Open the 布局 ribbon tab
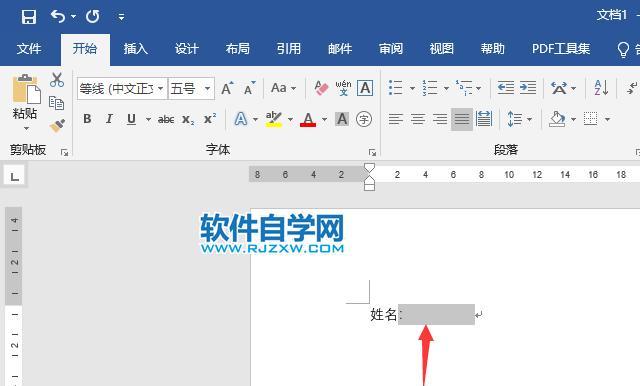640x386 pixels. pos(238,49)
